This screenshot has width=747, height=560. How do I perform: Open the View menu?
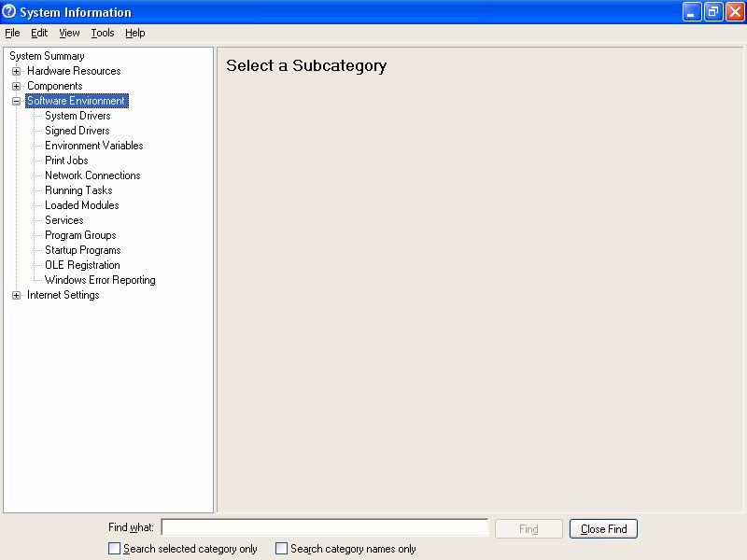click(69, 33)
